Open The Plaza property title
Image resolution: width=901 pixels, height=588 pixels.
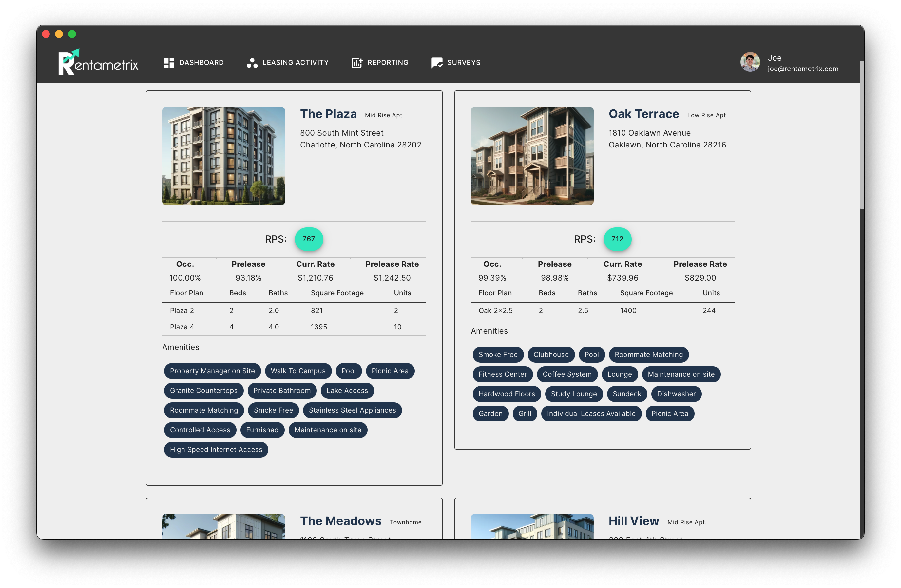click(328, 114)
